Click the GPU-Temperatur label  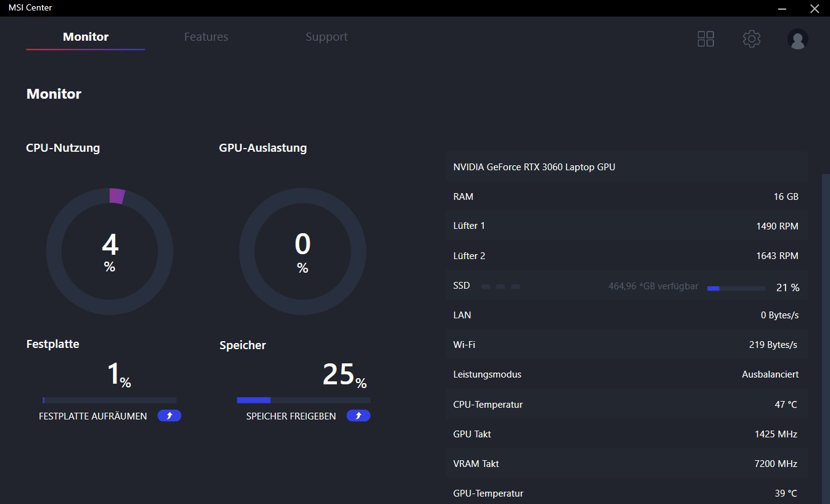(488, 494)
